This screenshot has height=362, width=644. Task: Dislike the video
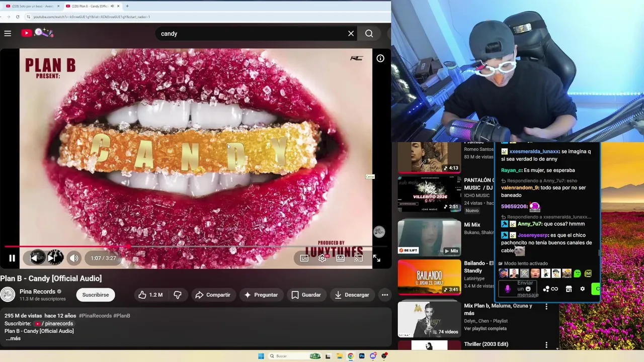[178, 295]
